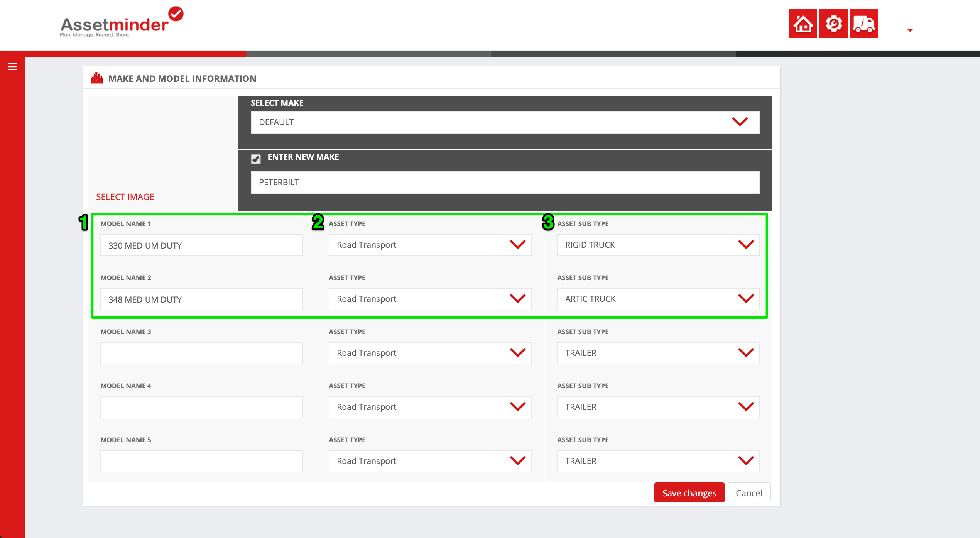Untick the Enter New Make checkbox
The image size is (980, 538).
[x=256, y=159]
